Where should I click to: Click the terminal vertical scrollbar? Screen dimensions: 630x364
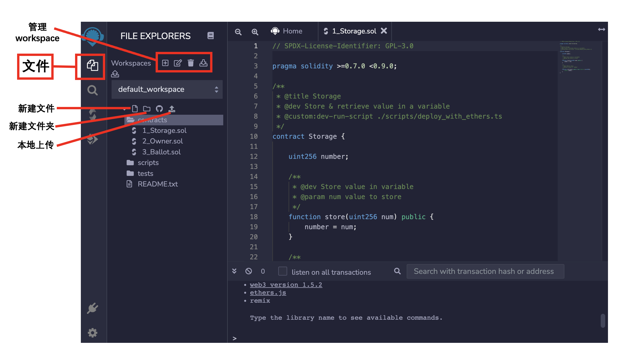point(603,321)
